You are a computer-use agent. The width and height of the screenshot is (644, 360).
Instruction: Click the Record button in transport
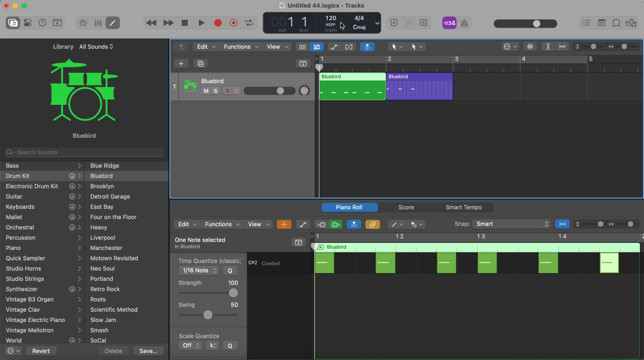(x=218, y=23)
